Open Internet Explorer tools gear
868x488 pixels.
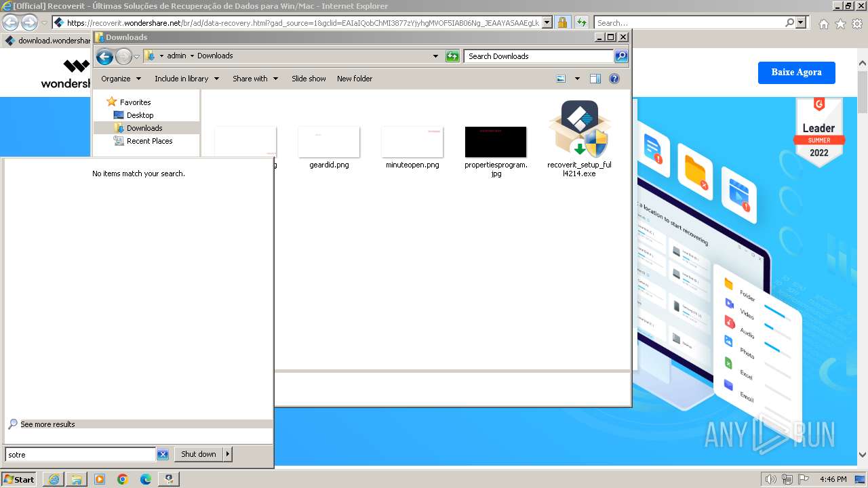[x=856, y=24]
